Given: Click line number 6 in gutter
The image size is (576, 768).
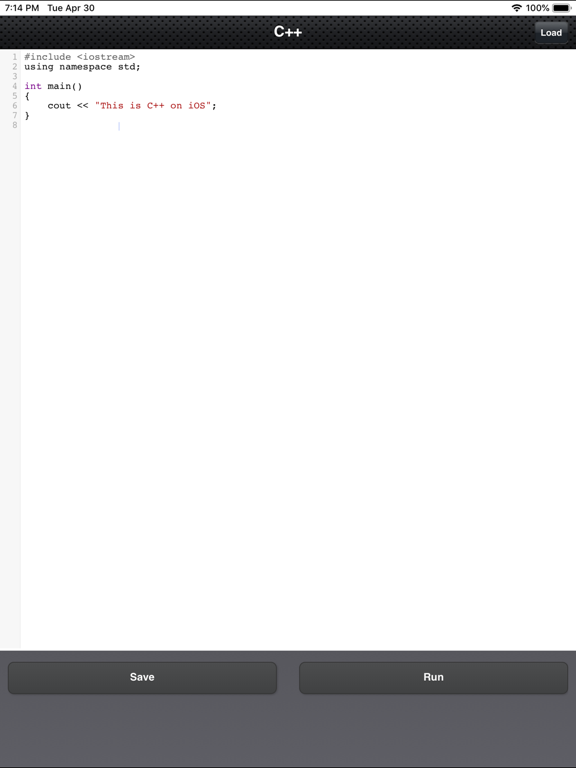Looking at the screenshot, I should pos(15,106).
